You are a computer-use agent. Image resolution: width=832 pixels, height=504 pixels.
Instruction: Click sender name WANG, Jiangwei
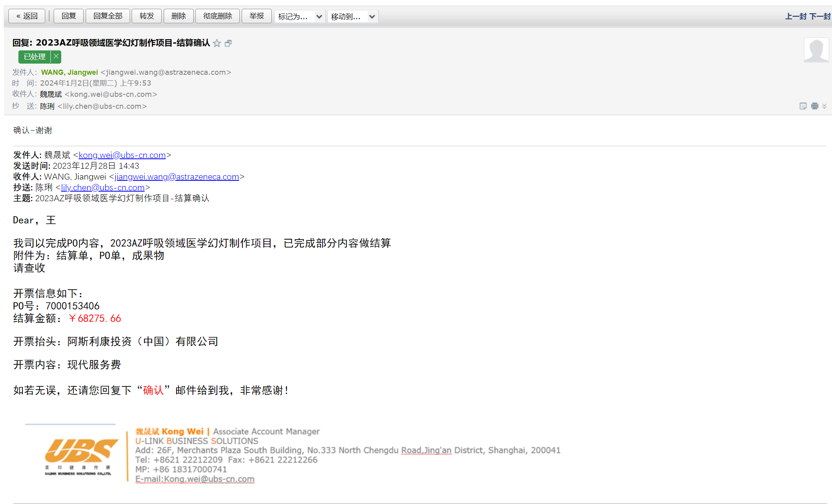coord(69,72)
